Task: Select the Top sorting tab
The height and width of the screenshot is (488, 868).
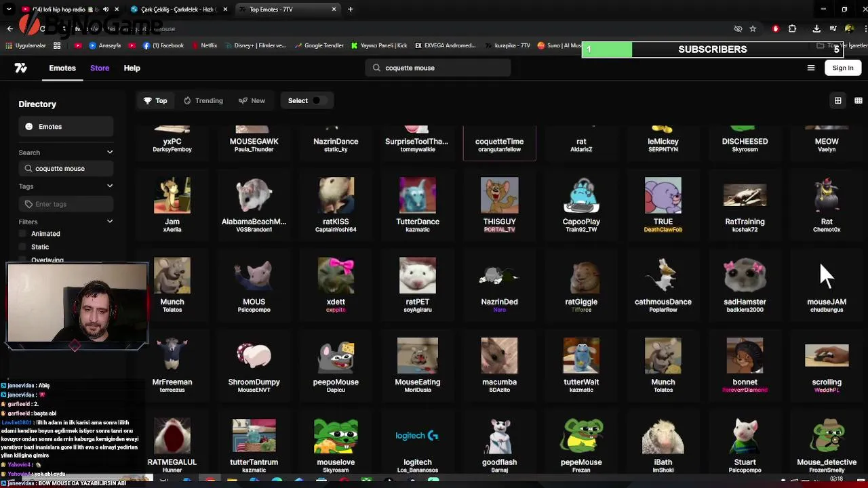Action: [x=155, y=100]
